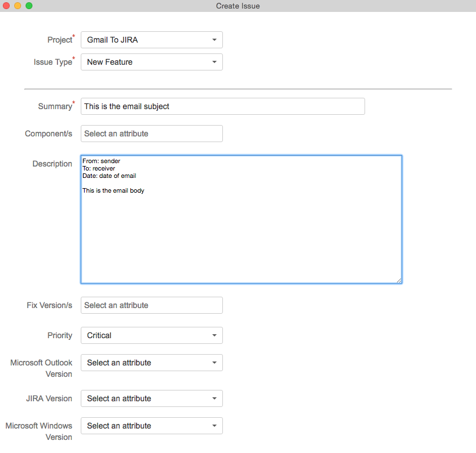476x453 pixels.
Task: Open the Priority dropdown set to Critical
Action: [151, 335]
